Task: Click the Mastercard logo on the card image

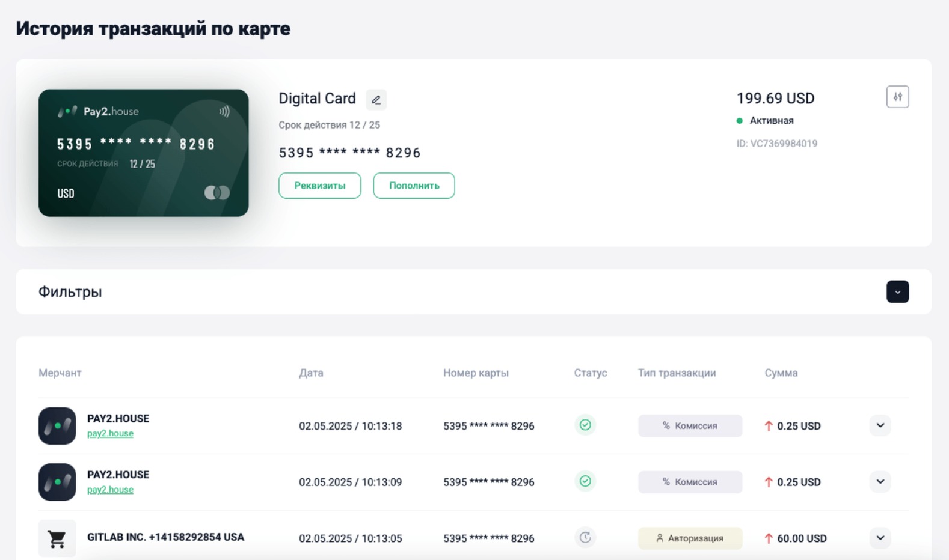Action: [x=217, y=193]
